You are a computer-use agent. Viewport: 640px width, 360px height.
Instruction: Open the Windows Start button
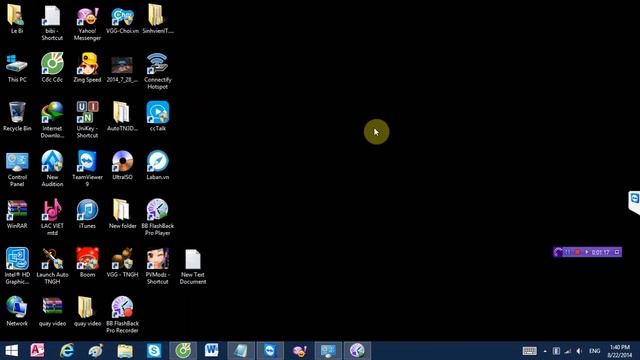pos(11,351)
